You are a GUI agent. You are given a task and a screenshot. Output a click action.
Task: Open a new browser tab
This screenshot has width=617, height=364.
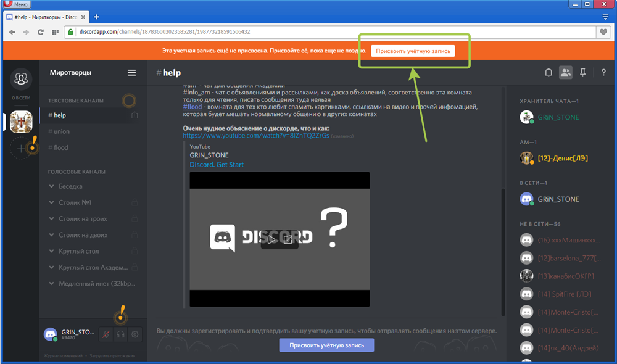(x=96, y=17)
